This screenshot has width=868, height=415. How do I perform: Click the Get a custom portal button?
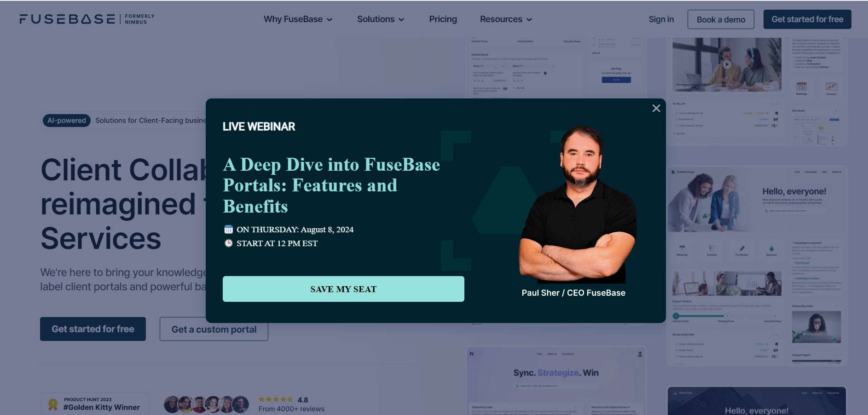tap(214, 329)
